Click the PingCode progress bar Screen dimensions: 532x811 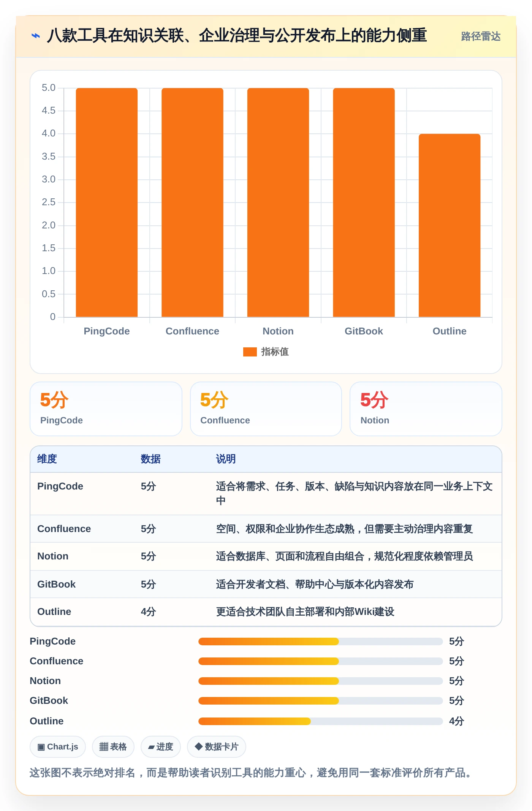320,642
